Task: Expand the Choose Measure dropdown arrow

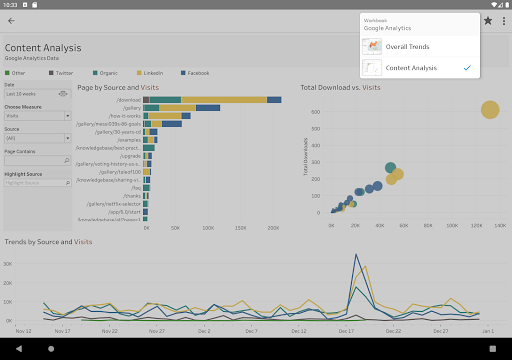Action: pos(68,116)
